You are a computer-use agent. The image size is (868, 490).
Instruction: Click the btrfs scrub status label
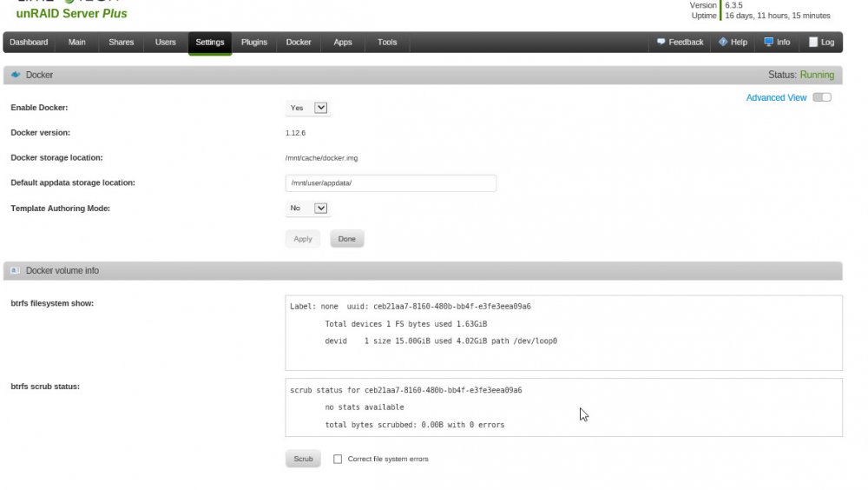point(45,387)
